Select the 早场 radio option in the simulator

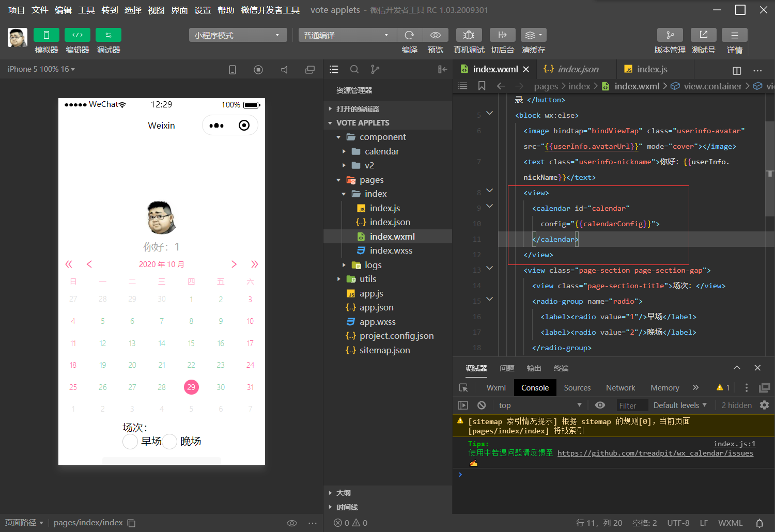coord(130,442)
